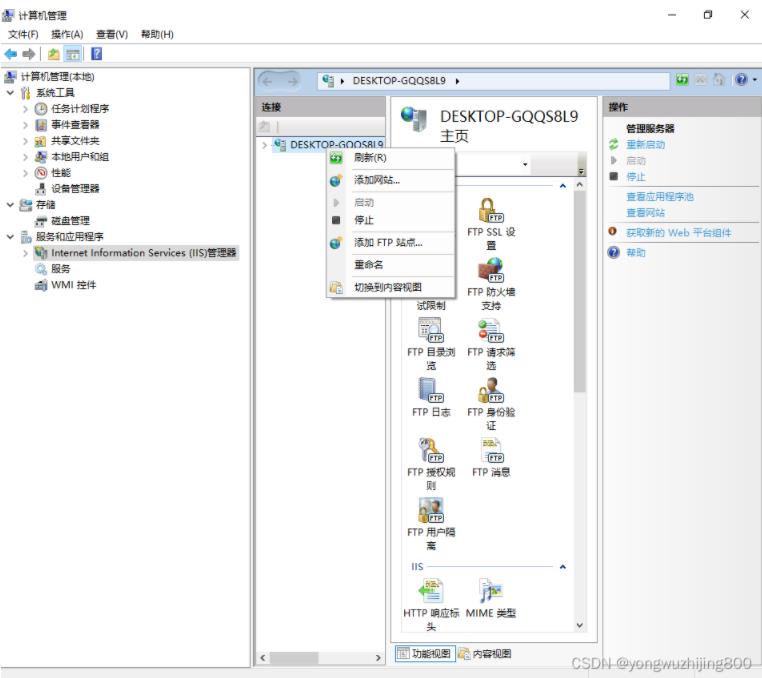Click the feature list vertical scrollbar
This screenshot has height=678, width=762.
pyautogui.click(x=579, y=292)
